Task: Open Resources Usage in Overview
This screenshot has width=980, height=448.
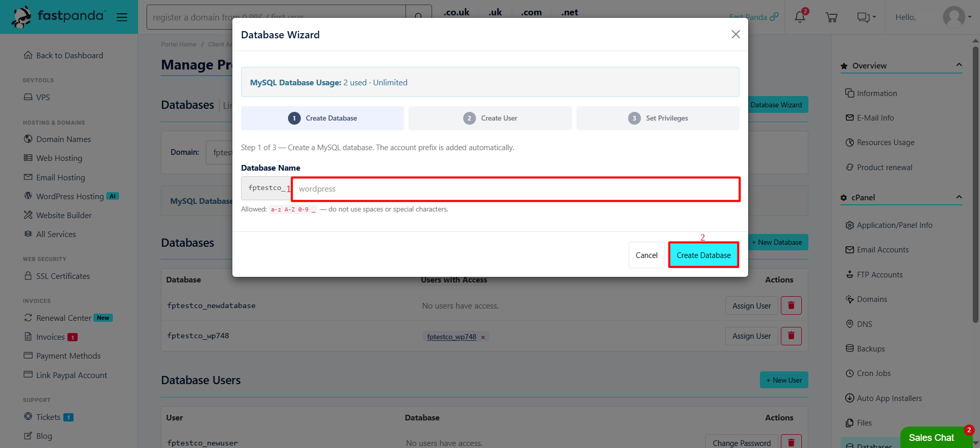Action: tap(880, 143)
